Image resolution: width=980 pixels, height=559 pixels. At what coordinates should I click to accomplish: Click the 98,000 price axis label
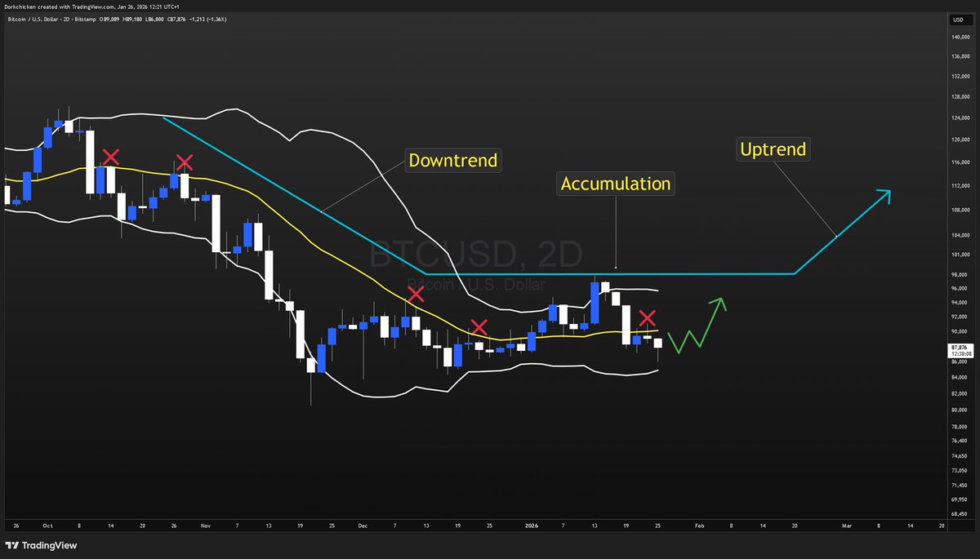coord(960,275)
